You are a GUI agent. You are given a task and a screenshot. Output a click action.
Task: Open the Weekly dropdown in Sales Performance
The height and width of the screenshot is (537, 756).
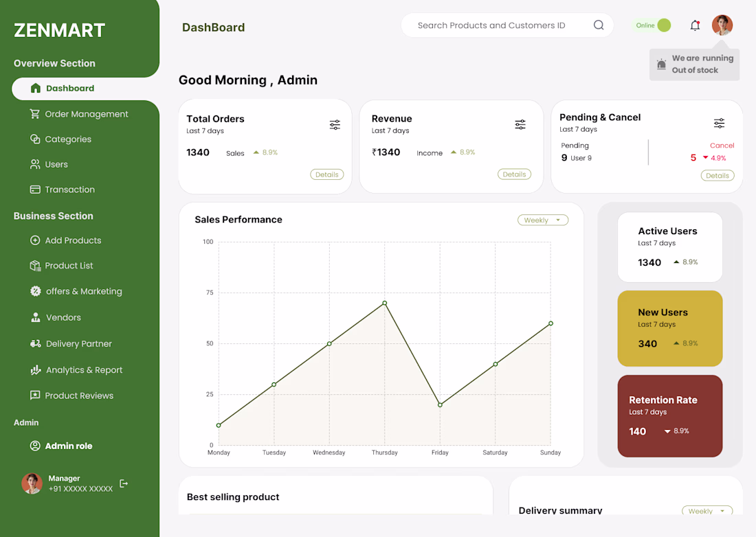[543, 220]
